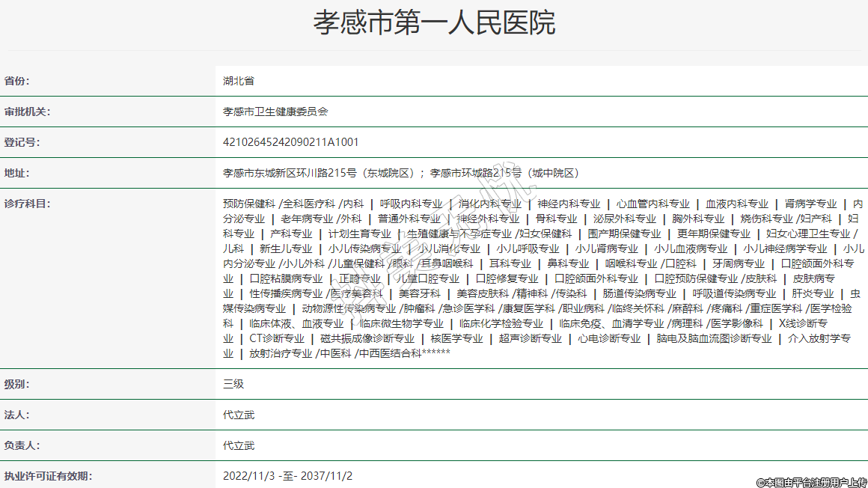This screenshot has height=488, width=868.
Task: Click registration number 42102645242090211A1001
Action: [x=291, y=142]
